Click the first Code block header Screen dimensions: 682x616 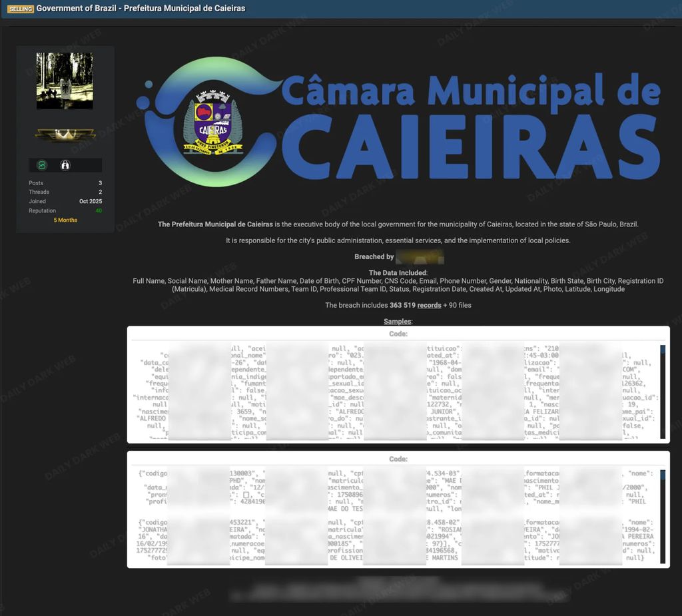point(398,334)
